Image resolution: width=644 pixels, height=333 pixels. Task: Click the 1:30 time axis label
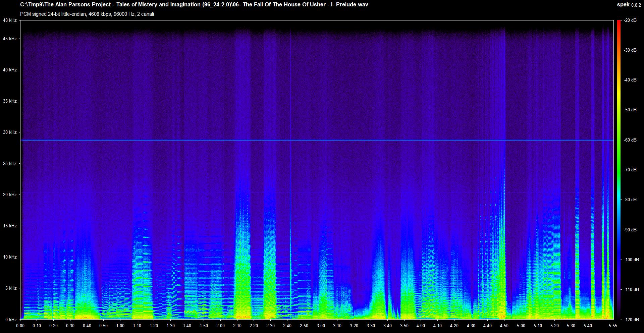170,326
